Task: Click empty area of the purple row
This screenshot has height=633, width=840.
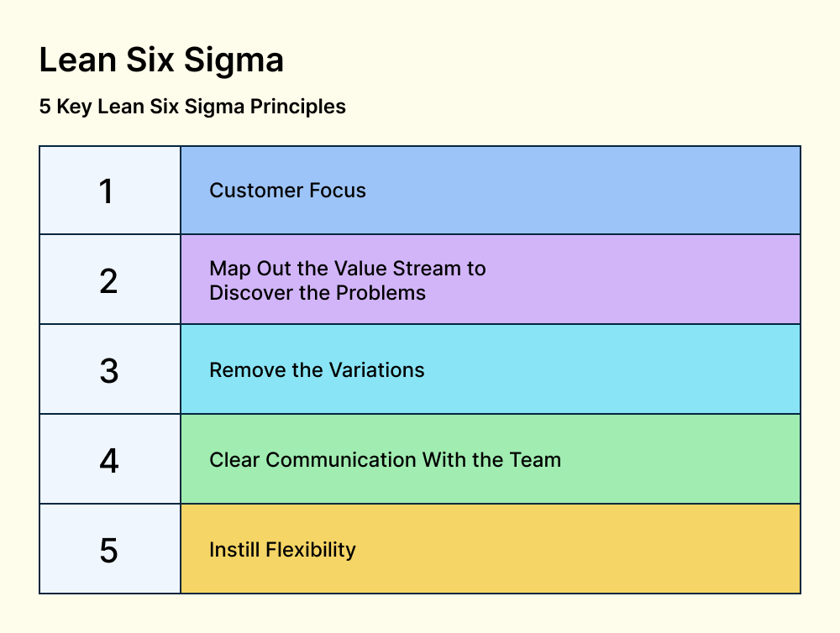Action: (655, 280)
